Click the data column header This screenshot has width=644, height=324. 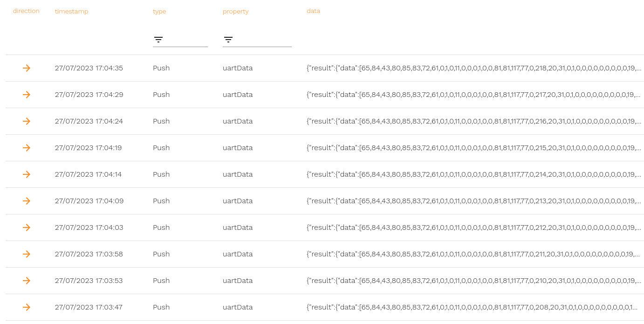313,11
